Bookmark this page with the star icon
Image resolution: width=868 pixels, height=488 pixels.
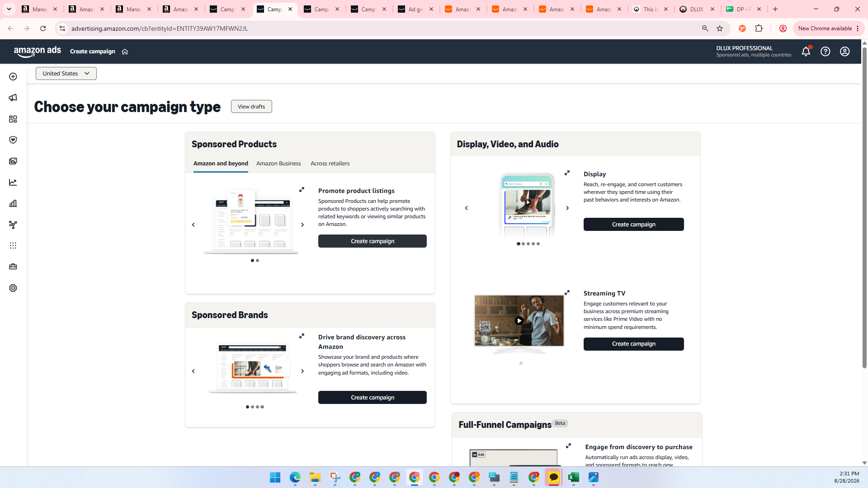click(x=720, y=28)
